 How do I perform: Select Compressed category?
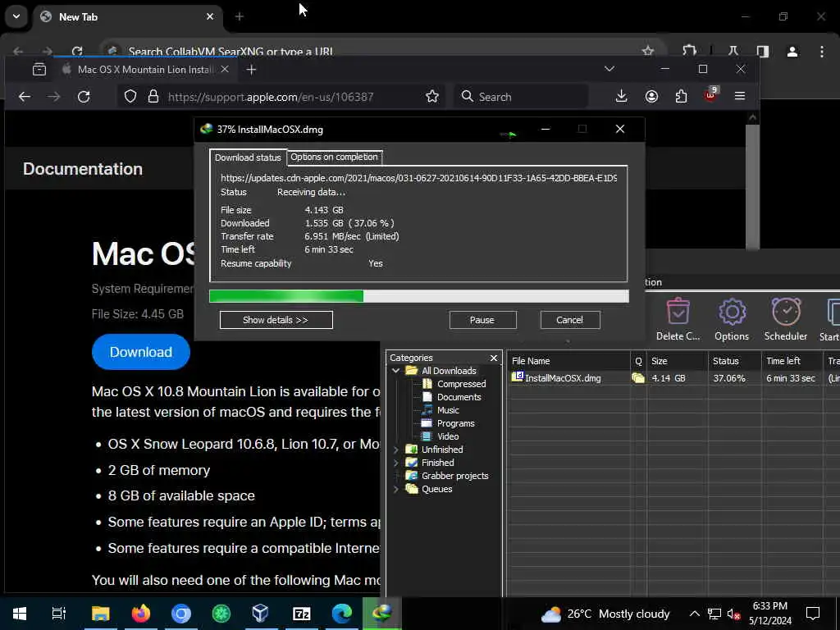click(461, 384)
